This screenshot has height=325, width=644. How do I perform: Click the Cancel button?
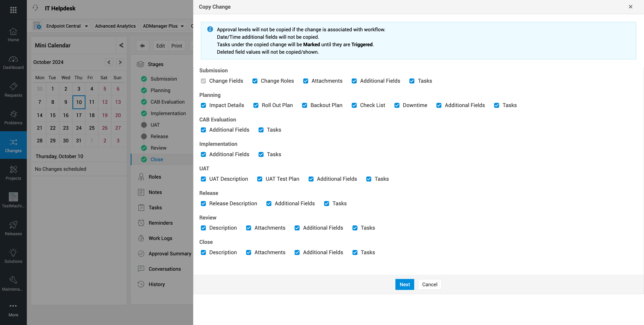click(x=430, y=284)
